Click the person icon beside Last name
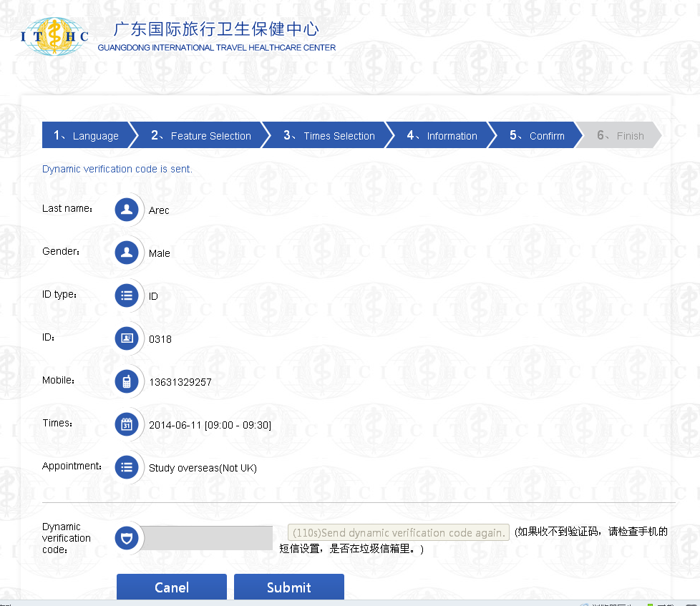This screenshot has height=606, width=700. tap(127, 210)
